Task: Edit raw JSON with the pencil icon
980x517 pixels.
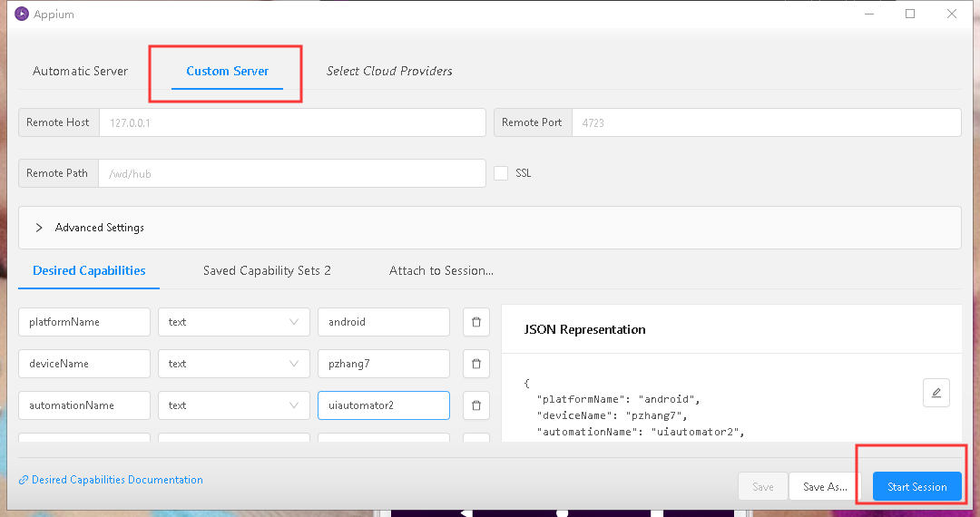Action: click(936, 393)
